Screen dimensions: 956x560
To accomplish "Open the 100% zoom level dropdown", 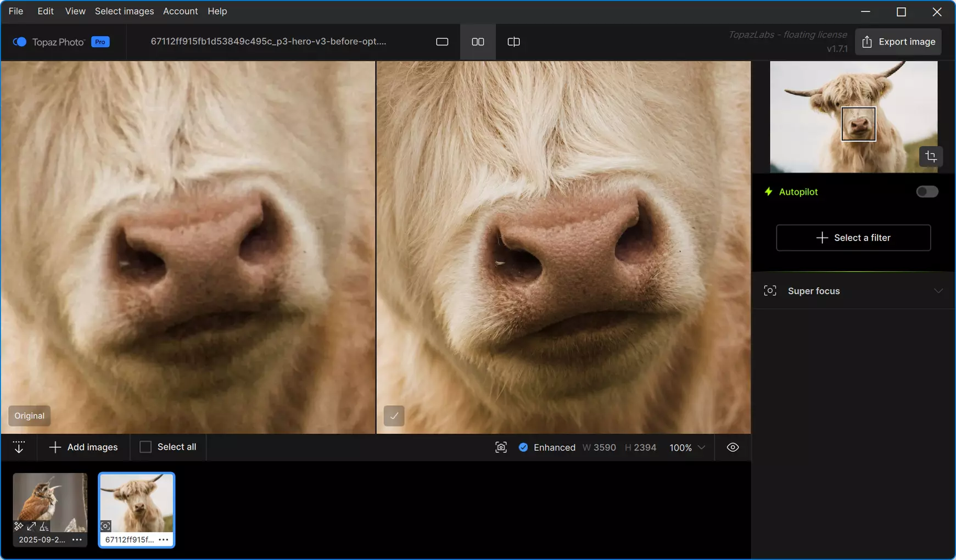I will [687, 447].
